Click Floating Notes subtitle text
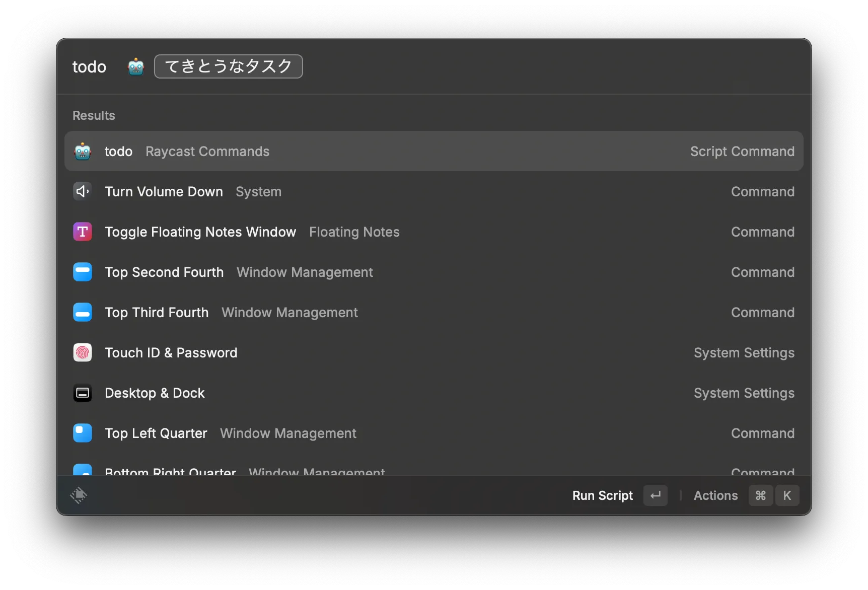 [354, 232]
